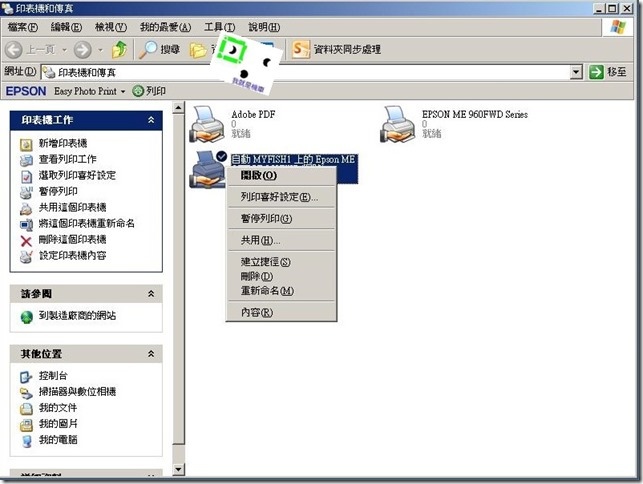This screenshot has height=484, width=643.
Task: Click EPSON ME 960FWD Series name text
Action: 475,114
